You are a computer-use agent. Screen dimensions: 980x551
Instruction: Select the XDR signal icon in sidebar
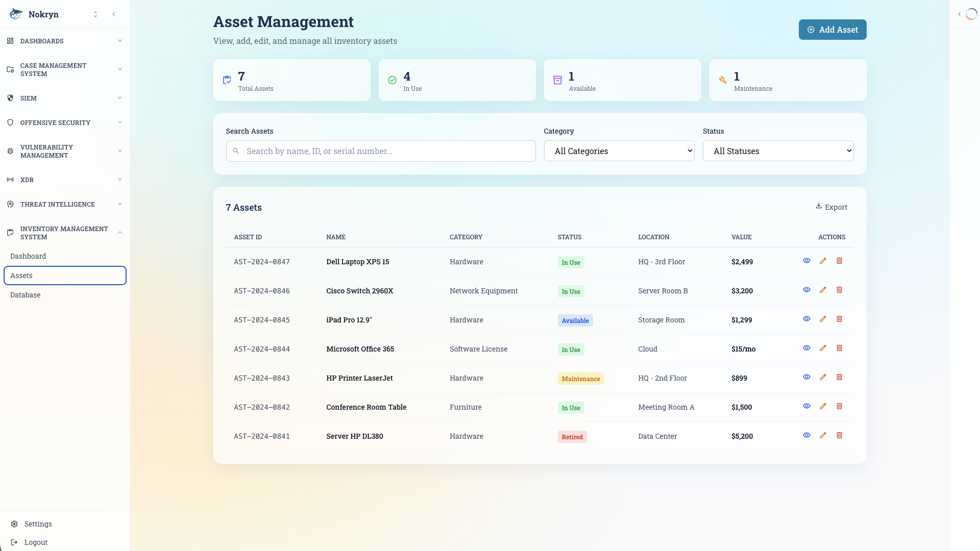(10, 180)
